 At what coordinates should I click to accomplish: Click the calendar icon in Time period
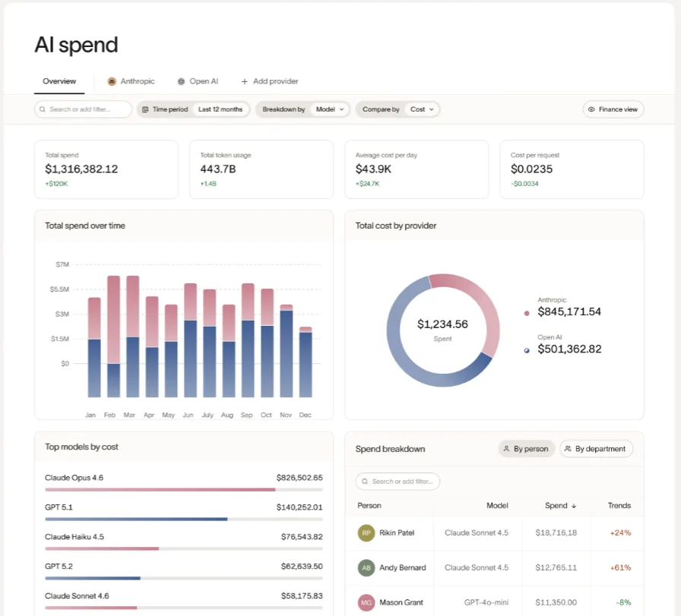[x=145, y=109]
